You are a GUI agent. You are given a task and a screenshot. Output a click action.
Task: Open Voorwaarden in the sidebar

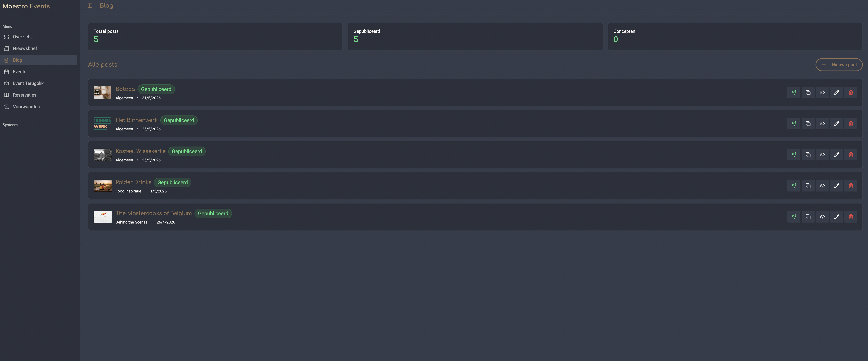point(39,107)
